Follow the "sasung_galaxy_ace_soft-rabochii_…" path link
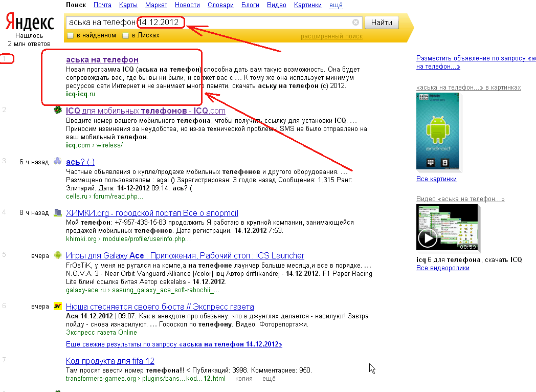Viewport: 536px width, 392px height. 166,290
